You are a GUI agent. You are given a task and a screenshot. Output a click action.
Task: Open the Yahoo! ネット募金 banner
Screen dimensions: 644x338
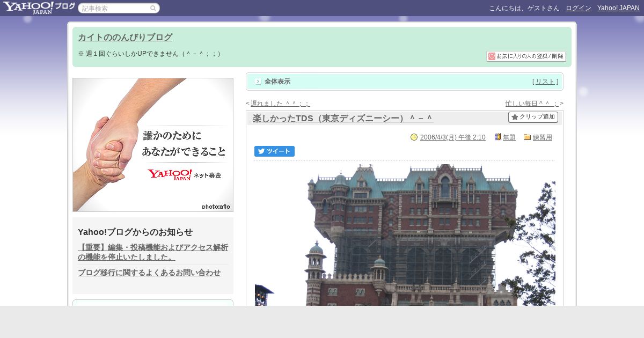(x=153, y=145)
